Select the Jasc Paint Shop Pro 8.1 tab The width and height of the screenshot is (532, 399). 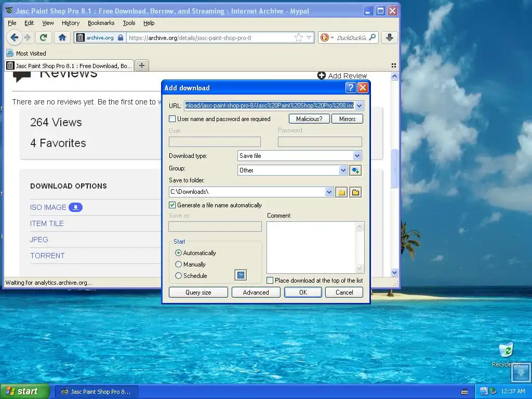(69, 65)
